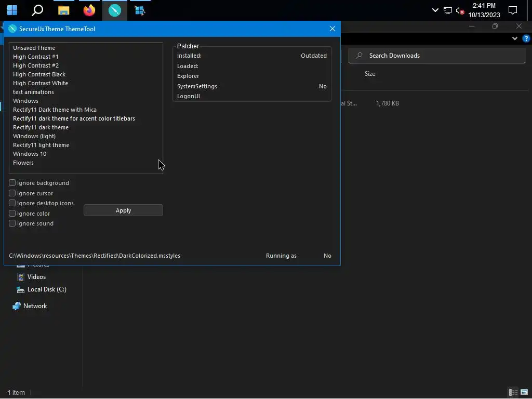Open the notification center icon
Viewport: 532px width, 399px height.
(513, 10)
